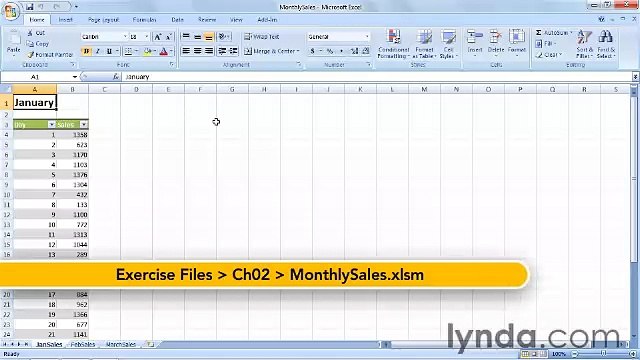
Task: Select column C header
Action: [104, 89]
